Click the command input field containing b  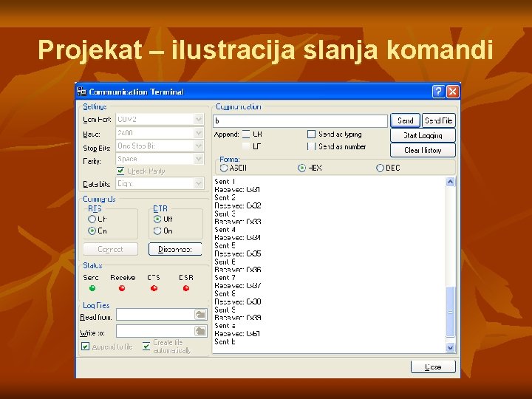[x=300, y=120]
